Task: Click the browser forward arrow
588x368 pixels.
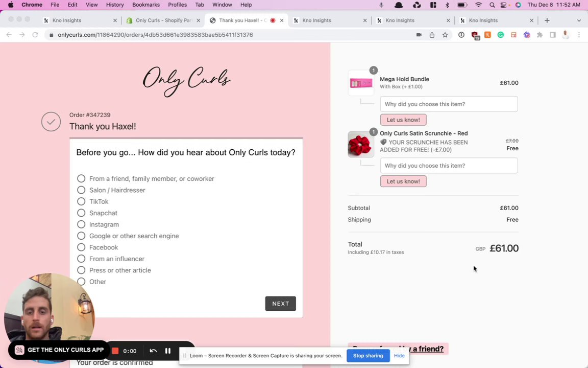Action: [x=22, y=35]
